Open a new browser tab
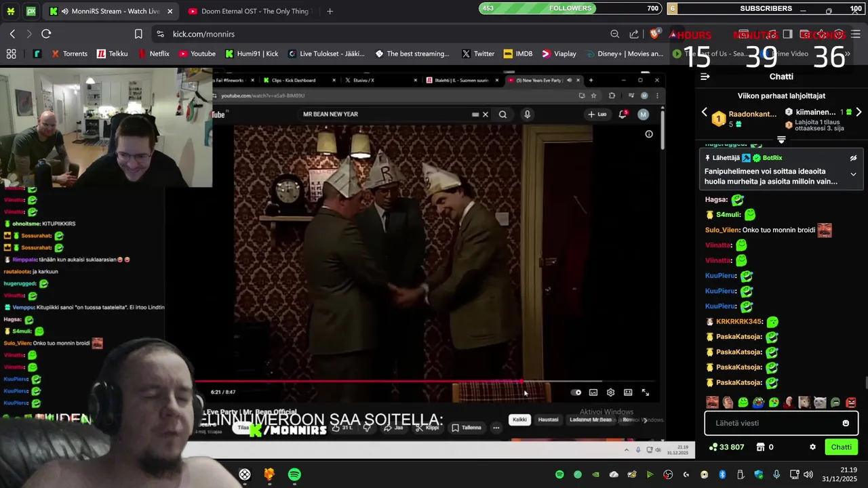868x488 pixels. 330,12
